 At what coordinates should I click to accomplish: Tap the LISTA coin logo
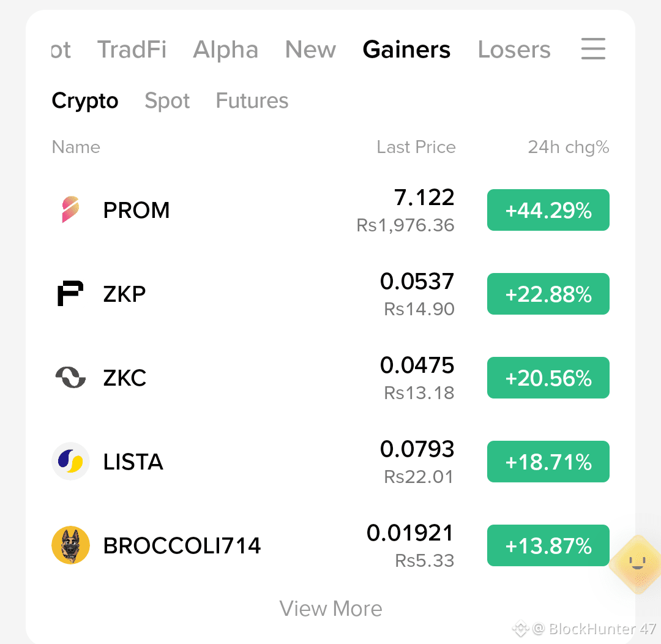coord(70,461)
